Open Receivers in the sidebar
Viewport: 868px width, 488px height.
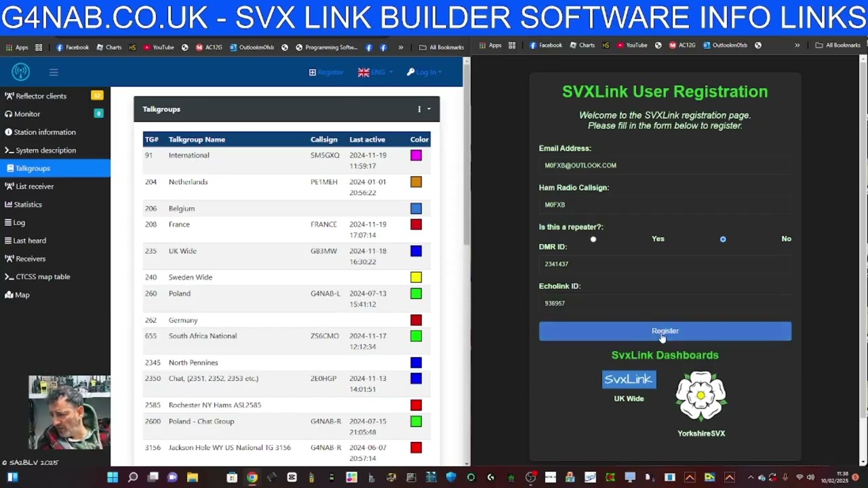tap(54, 258)
